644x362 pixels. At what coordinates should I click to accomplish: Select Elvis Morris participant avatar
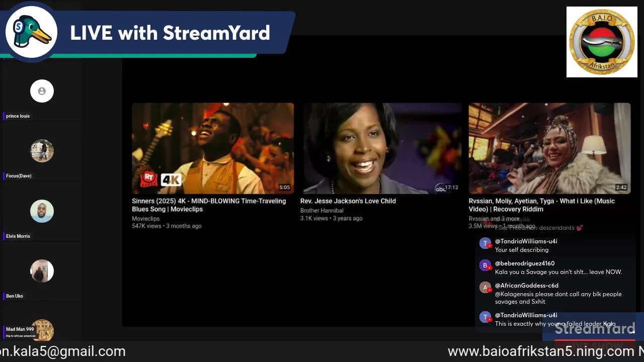[x=42, y=211]
